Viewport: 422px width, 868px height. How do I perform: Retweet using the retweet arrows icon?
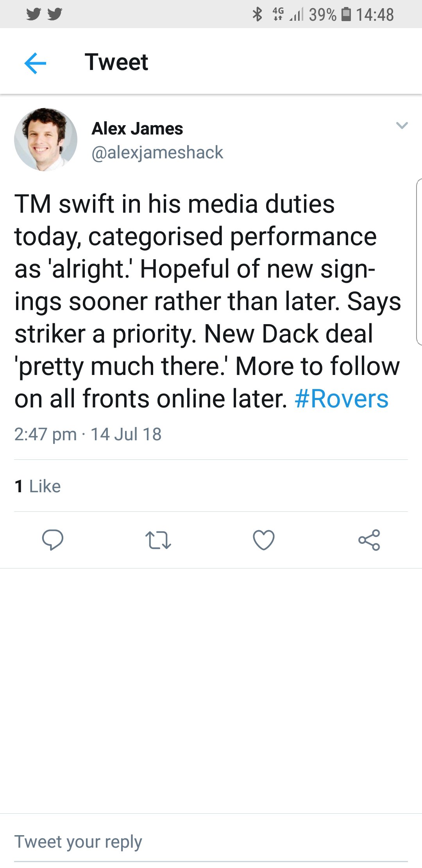click(x=158, y=540)
